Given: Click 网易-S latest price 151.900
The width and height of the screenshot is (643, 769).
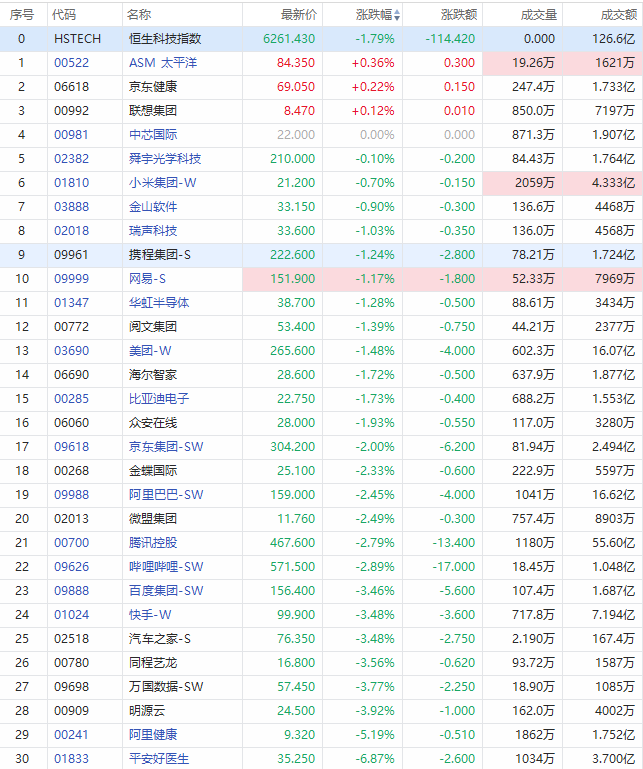Looking at the screenshot, I should [x=293, y=279].
